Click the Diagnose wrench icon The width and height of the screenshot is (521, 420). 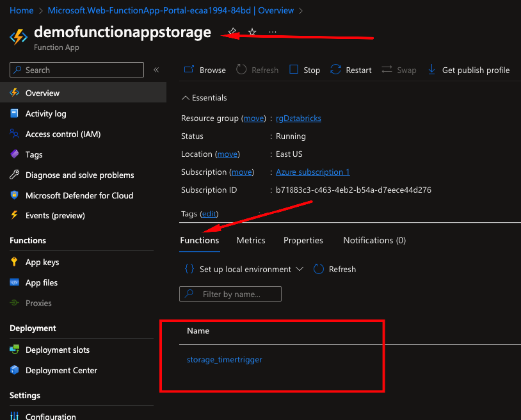point(14,175)
